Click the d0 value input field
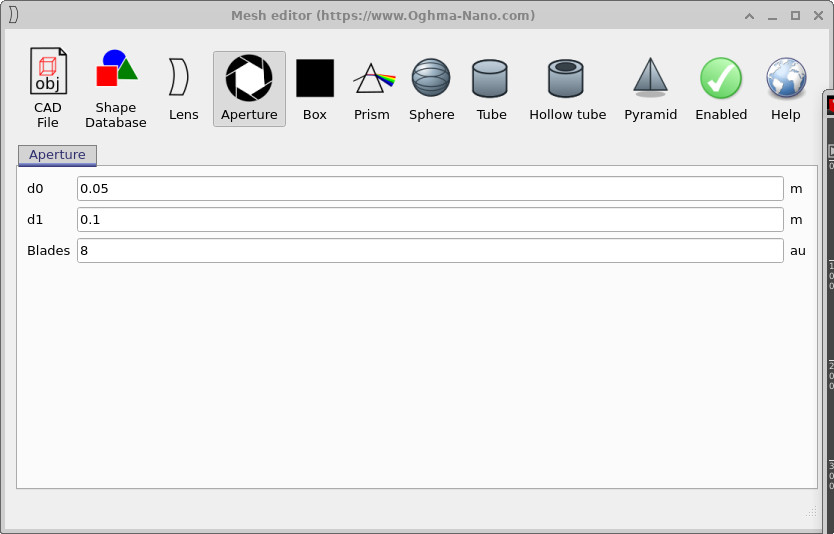 430,188
